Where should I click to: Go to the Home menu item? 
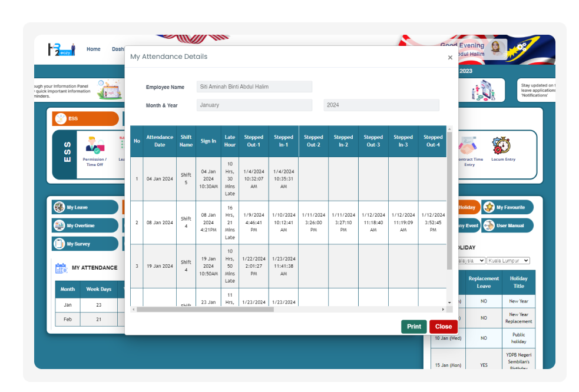coord(93,49)
